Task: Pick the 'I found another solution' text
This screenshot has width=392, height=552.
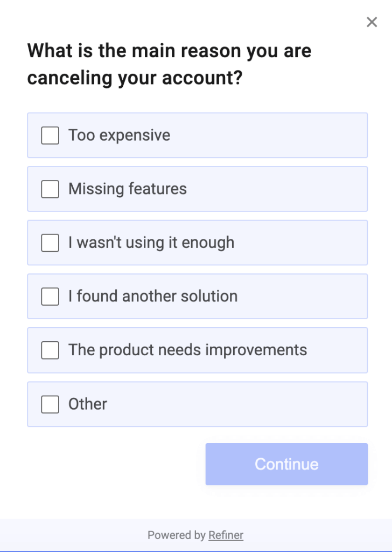Action: 153,296
